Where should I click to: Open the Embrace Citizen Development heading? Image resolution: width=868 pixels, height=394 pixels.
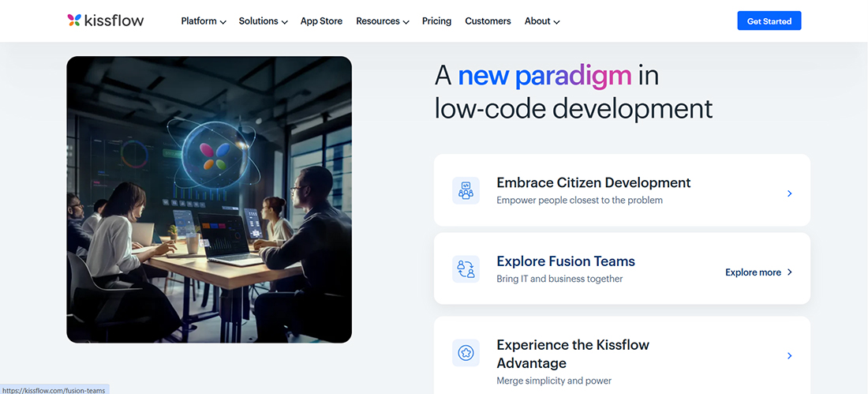point(593,182)
